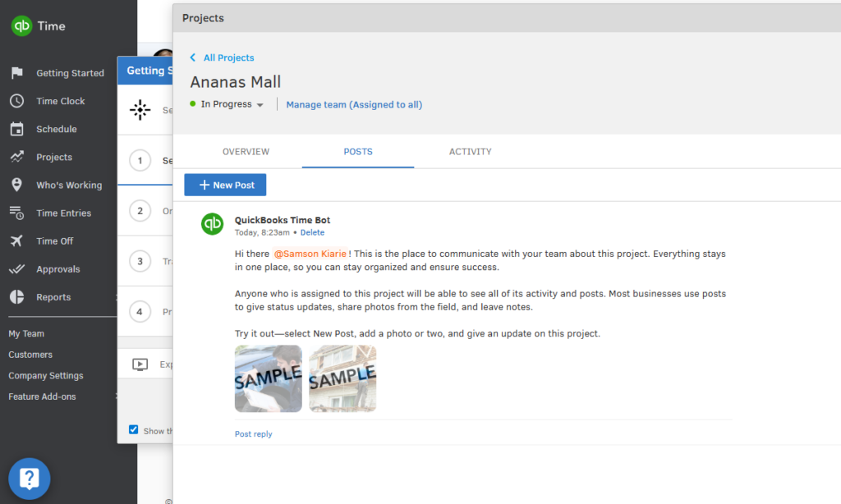Click the Projects chart icon
The image size is (841, 504).
tap(17, 157)
